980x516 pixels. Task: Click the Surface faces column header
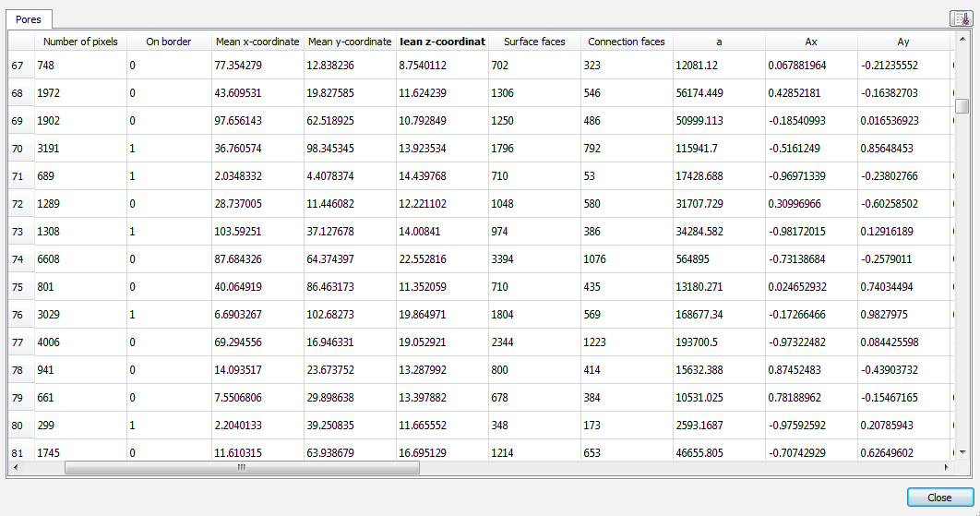(534, 42)
